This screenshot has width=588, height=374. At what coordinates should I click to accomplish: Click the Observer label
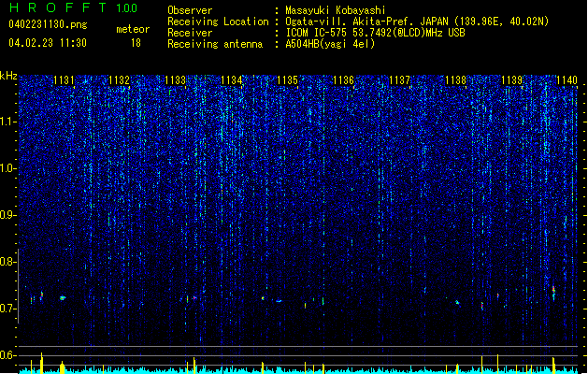[190, 10]
